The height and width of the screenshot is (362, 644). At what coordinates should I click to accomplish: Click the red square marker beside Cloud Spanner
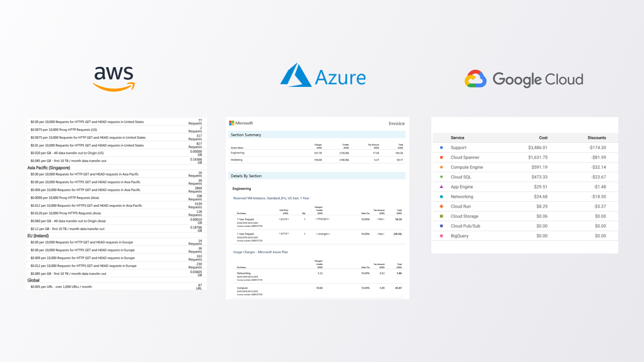tap(442, 157)
